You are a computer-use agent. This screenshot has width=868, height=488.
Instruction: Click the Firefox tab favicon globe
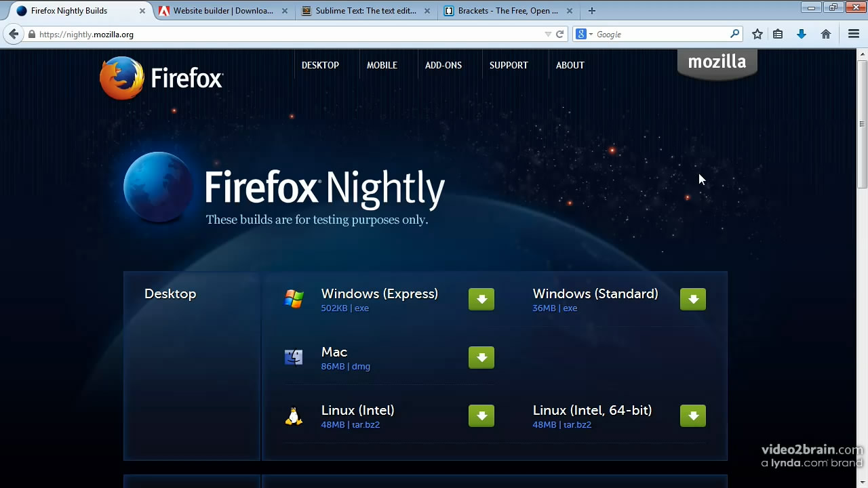[x=22, y=11]
